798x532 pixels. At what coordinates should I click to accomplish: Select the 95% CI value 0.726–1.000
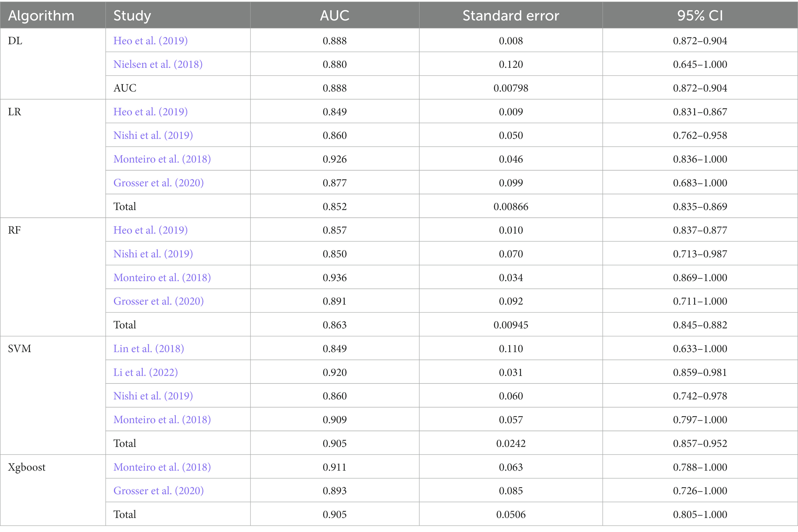(700, 491)
